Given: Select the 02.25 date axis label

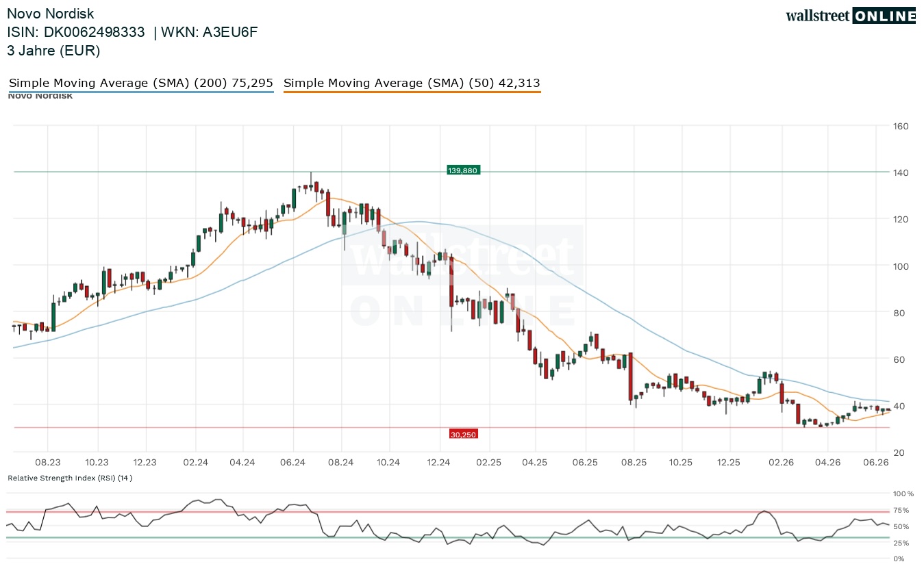Looking at the screenshot, I should (488, 463).
